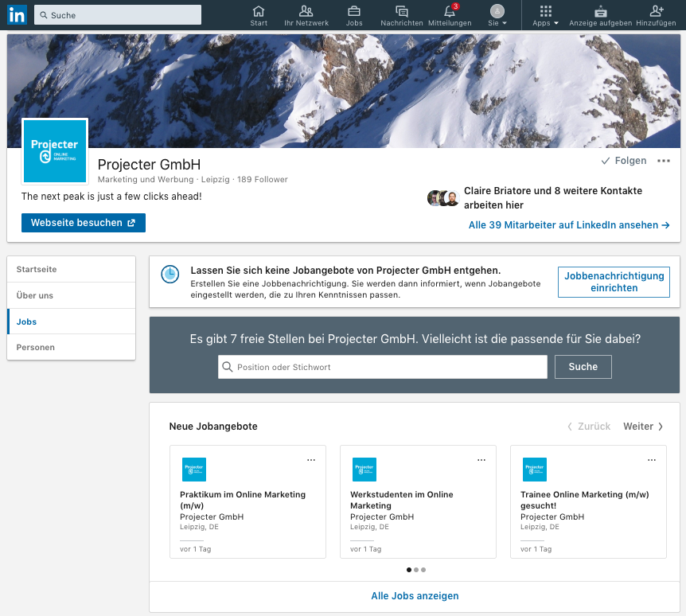The width and height of the screenshot is (686, 616).
Task: Switch to the Über uns tab
Action: click(x=72, y=295)
